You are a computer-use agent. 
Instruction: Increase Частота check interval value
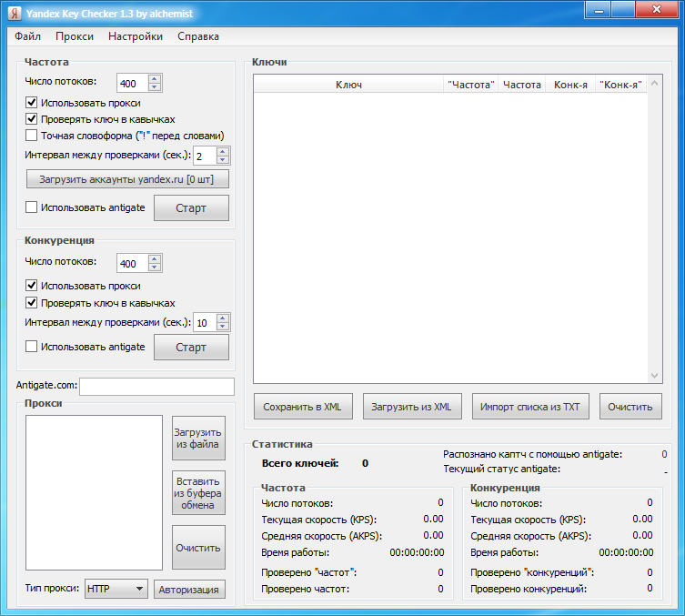click(222, 152)
